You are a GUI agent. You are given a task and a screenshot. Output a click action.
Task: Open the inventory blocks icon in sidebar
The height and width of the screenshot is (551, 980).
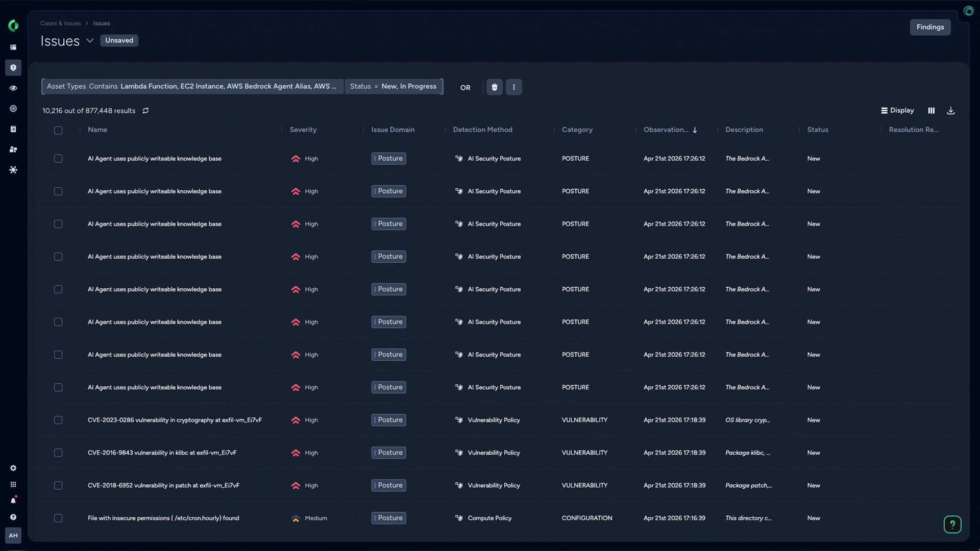tap(13, 149)
